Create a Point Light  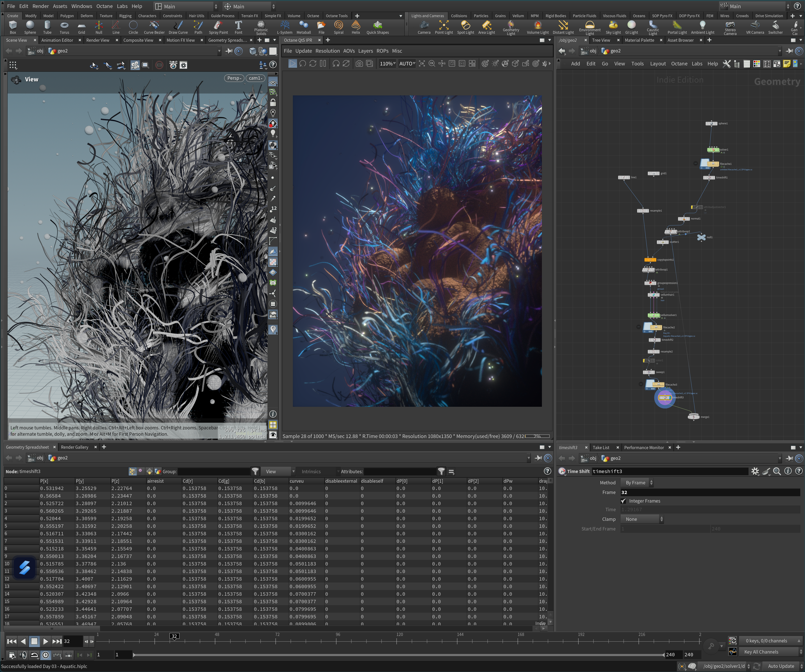tap(444, 27)
